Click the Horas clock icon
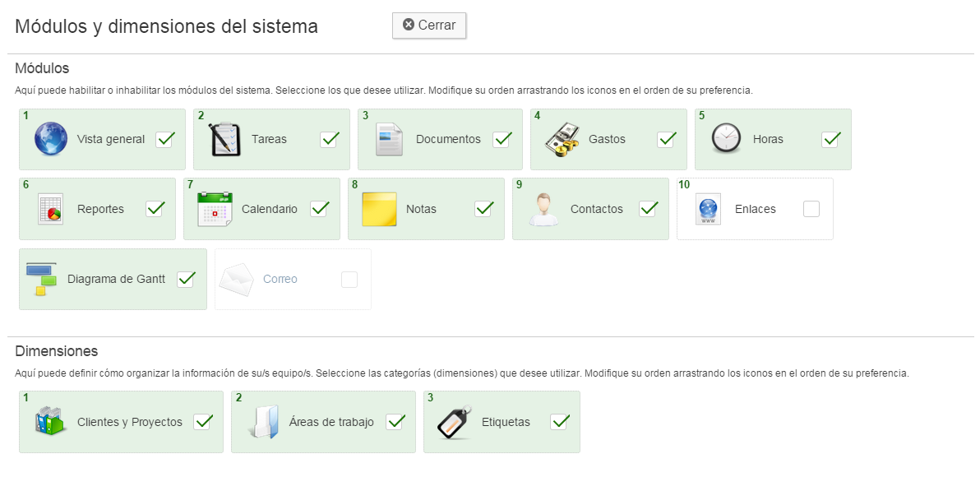 click(x=725, y=139)
